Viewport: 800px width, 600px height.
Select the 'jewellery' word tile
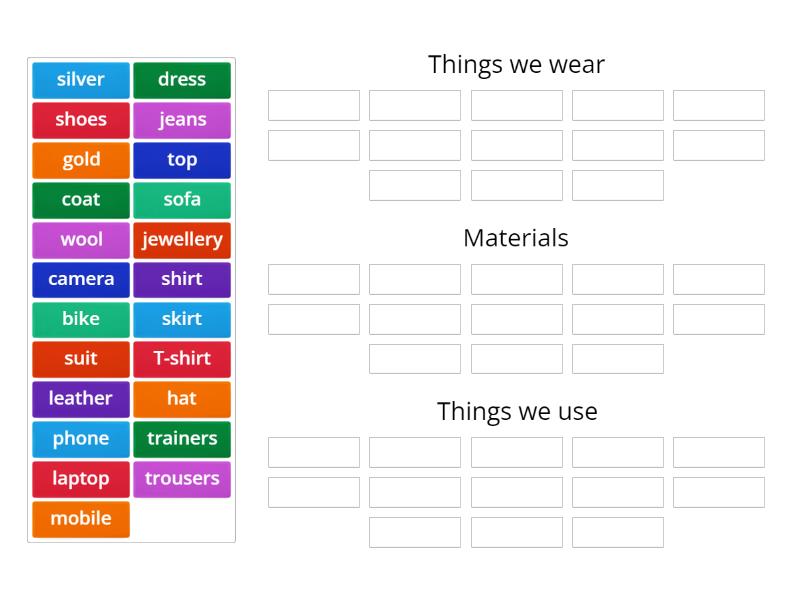click(182, 240)
